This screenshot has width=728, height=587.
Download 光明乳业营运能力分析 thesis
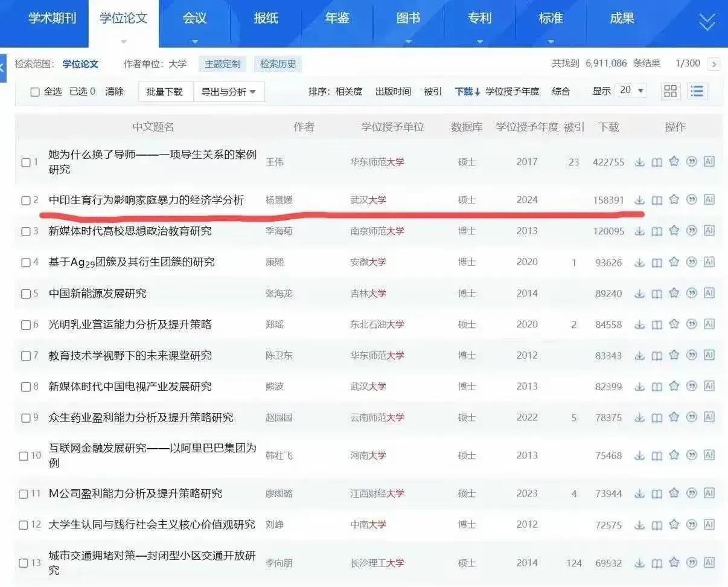(639, 324)
